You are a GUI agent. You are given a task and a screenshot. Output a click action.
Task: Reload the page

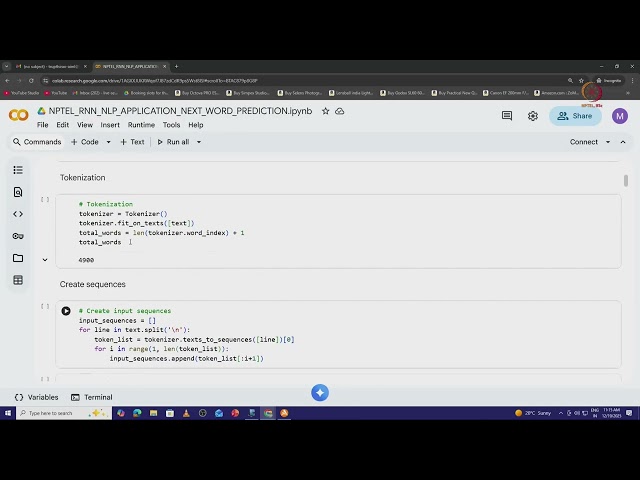point(31,80)
